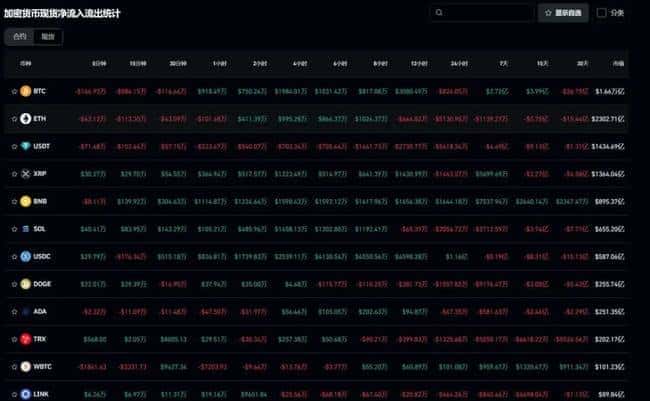Click the BTC coin icon
650x401 pixels.
pyautogui.click(x=26, y=91)
